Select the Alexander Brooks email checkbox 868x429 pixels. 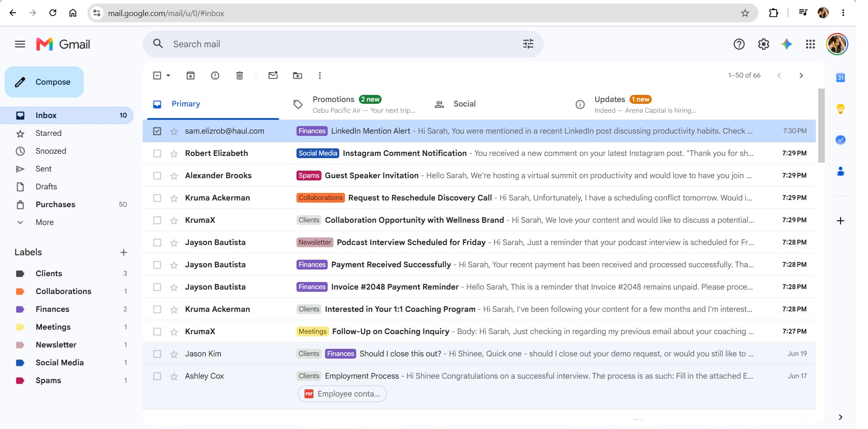pos(157,176)
